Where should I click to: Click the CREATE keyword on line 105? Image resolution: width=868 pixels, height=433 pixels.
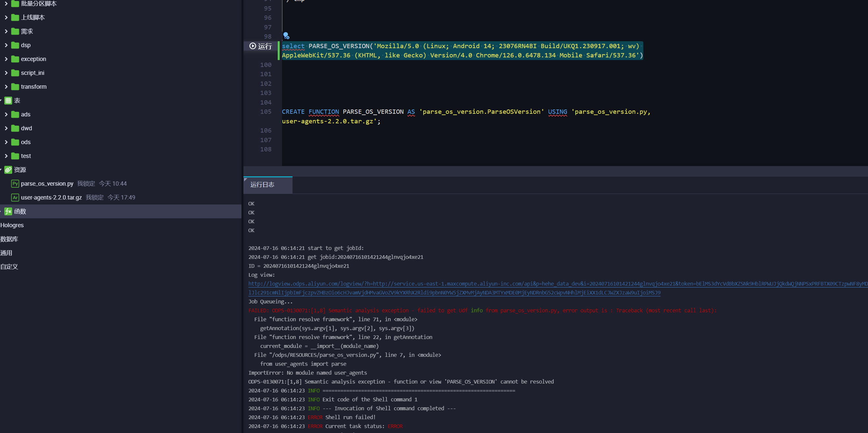click(x=293, y=111)
